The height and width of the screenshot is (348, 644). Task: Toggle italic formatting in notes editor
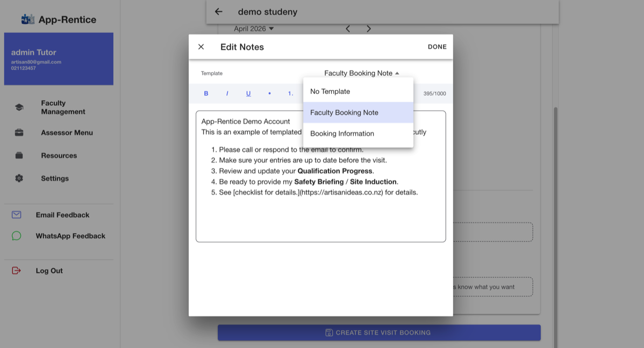(227, 93)
